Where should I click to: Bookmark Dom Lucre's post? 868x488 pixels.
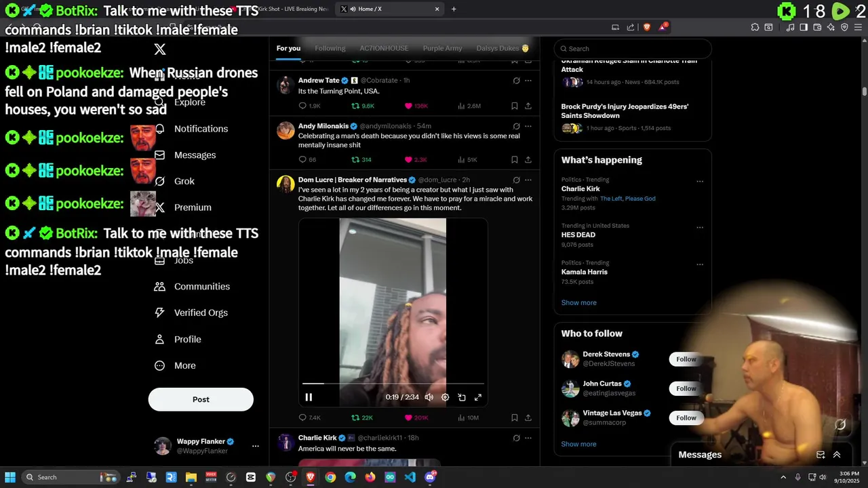(515, 418)
